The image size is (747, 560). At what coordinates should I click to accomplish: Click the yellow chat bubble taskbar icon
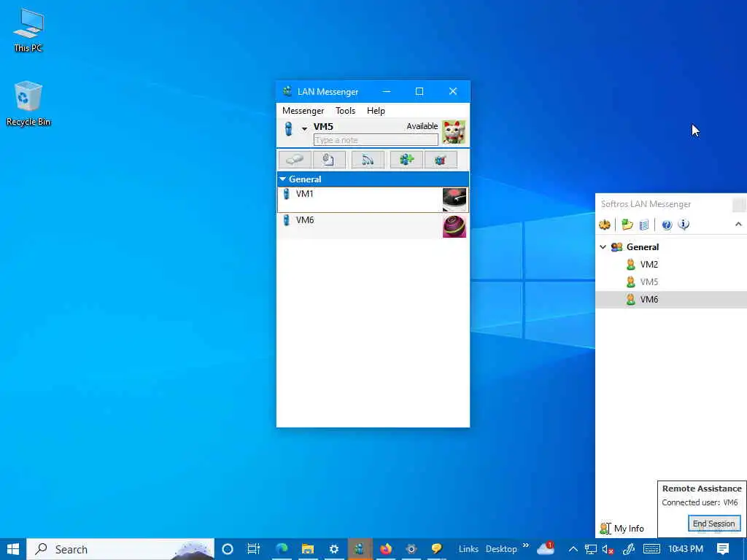(436, 549)
